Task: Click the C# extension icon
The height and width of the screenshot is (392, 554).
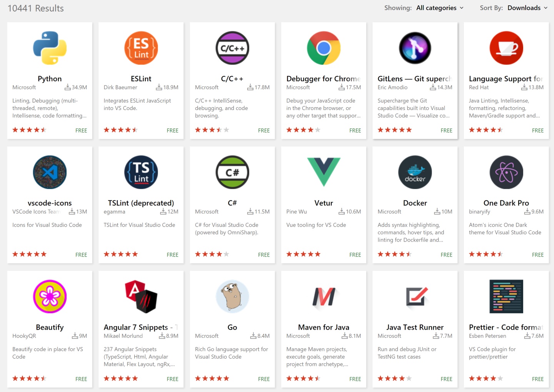Action: (x=232, y=172)
